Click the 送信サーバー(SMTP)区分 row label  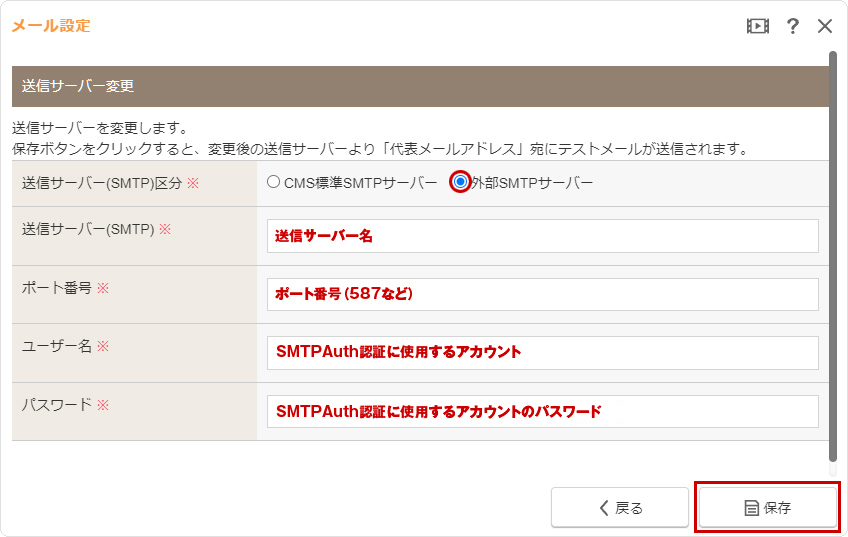pyautogui.click(x=104, y=183)
